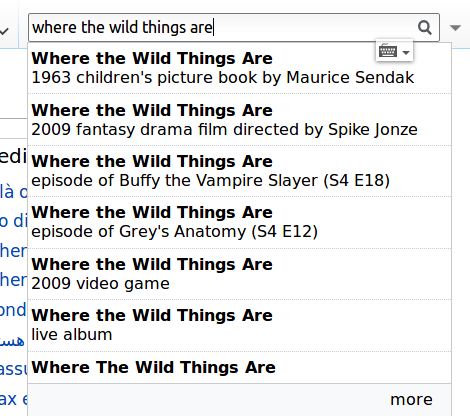This screenshot has width=470, height=416.
Task: Click the more results link
Action: (x=411, y=399)
